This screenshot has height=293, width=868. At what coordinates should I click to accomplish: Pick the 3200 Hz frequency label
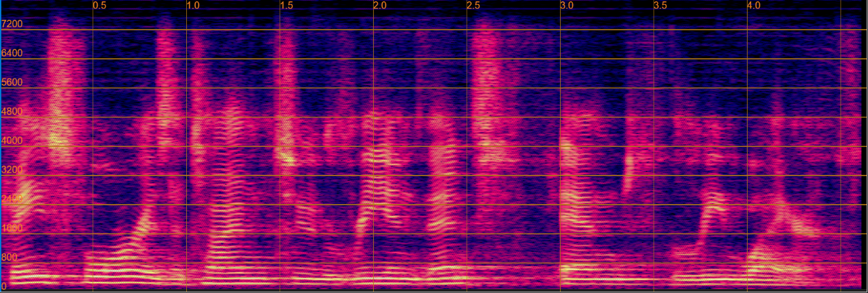point(12,170)
